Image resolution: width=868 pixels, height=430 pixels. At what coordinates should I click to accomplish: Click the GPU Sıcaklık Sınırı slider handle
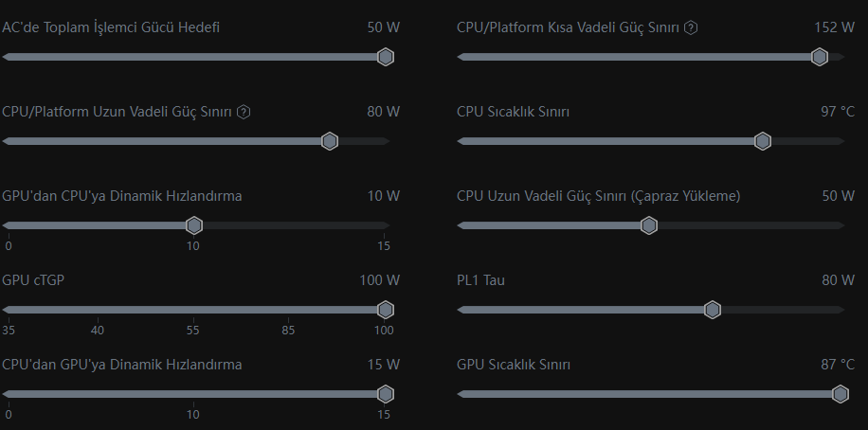(x=841, y=394)
